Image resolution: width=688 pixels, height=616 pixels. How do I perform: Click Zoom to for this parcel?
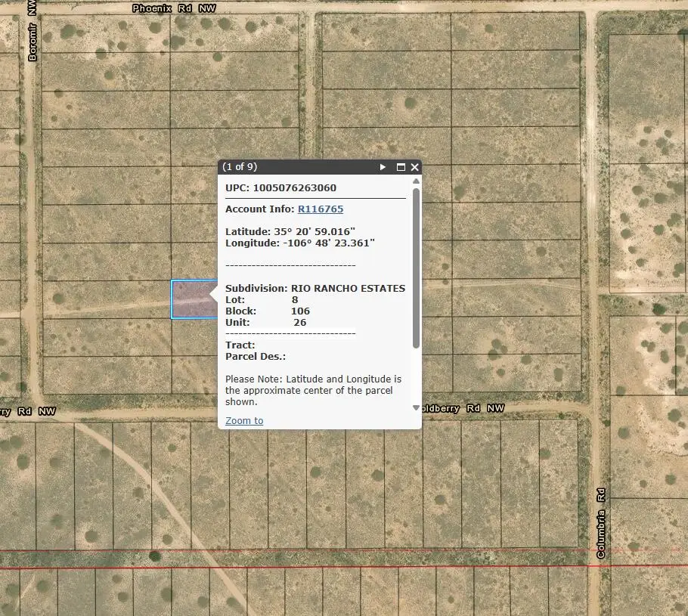(x=243, y=420)
